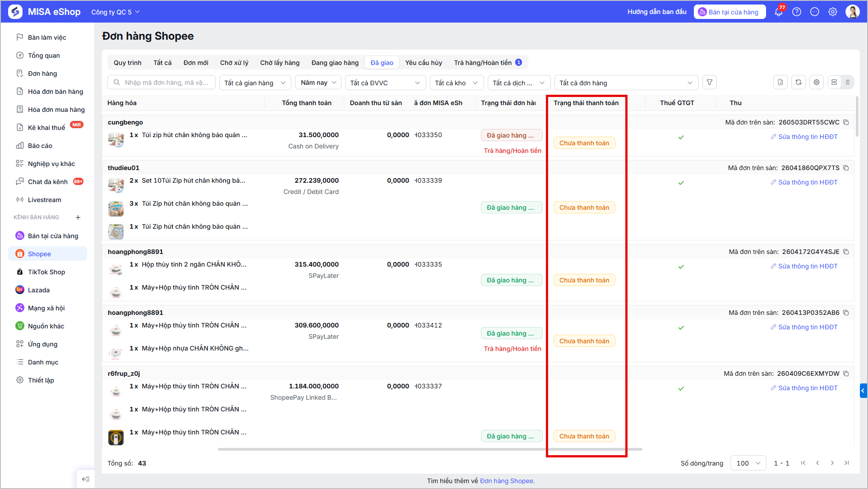Open the more options ellipsis icon in header
Screen dimensions: 868x489
[815, 12]
